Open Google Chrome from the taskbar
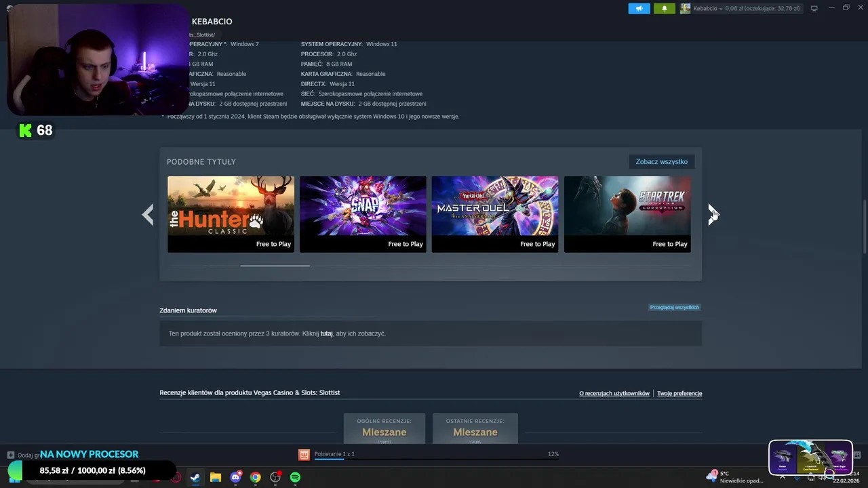 coord(256,477)
